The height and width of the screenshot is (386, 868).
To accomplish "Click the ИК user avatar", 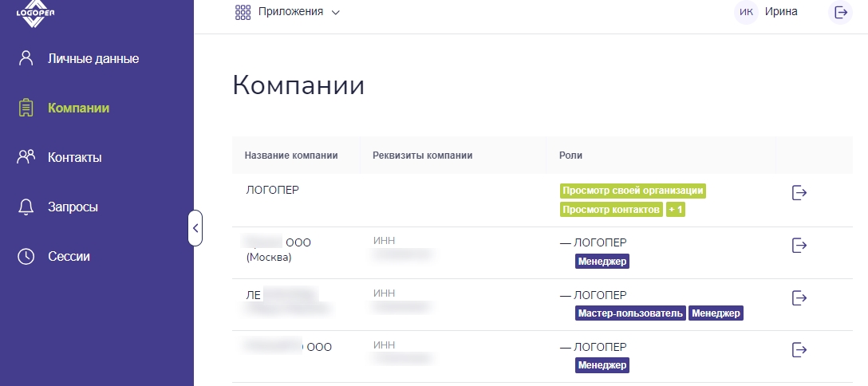I will pyautogui.click(x=746, y=12).
